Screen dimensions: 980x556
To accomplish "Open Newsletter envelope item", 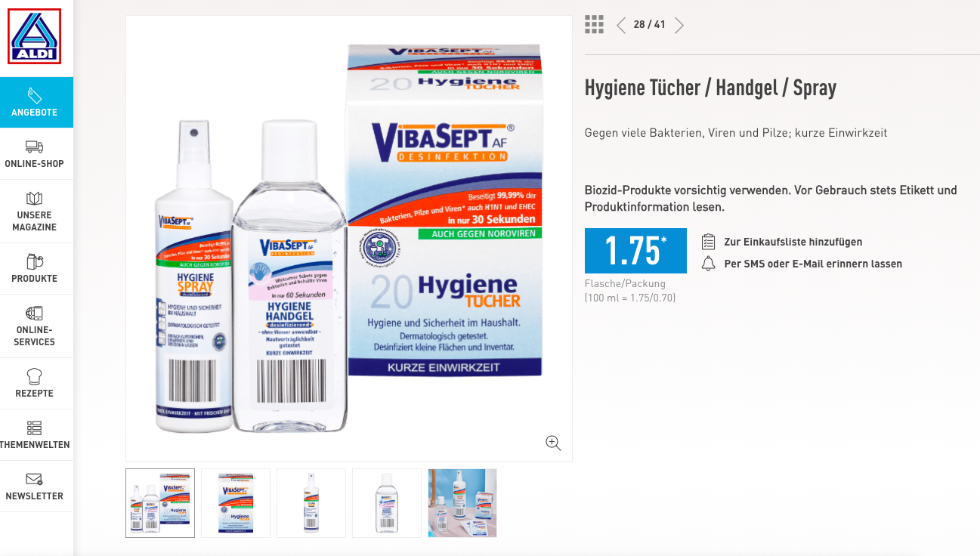I will (36, 486).
